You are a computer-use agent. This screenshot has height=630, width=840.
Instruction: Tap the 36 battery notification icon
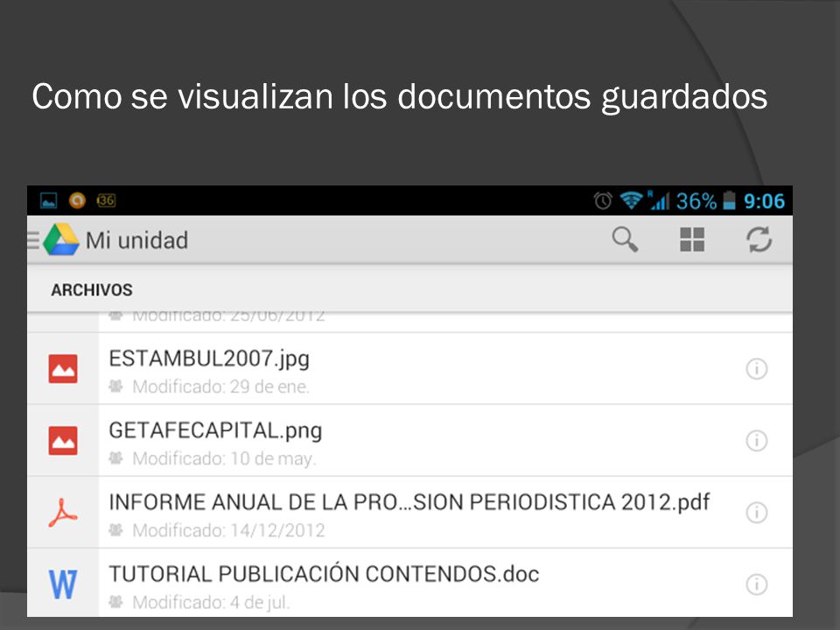pyautogui.click(x=106, y=200)
